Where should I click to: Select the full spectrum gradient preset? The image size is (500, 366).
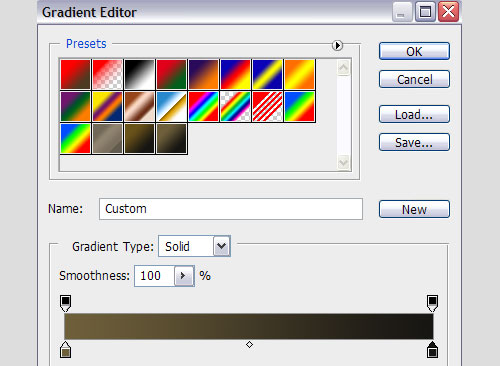(203, 106)
